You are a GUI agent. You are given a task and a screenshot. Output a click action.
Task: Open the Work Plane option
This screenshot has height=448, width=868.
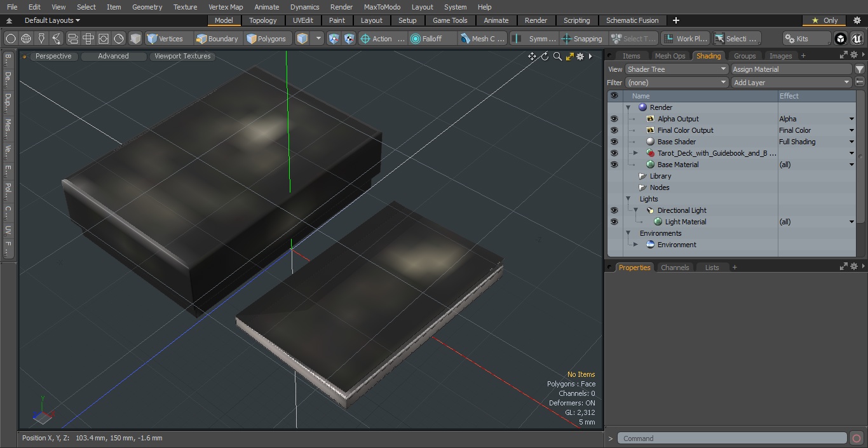click(685, 39)
